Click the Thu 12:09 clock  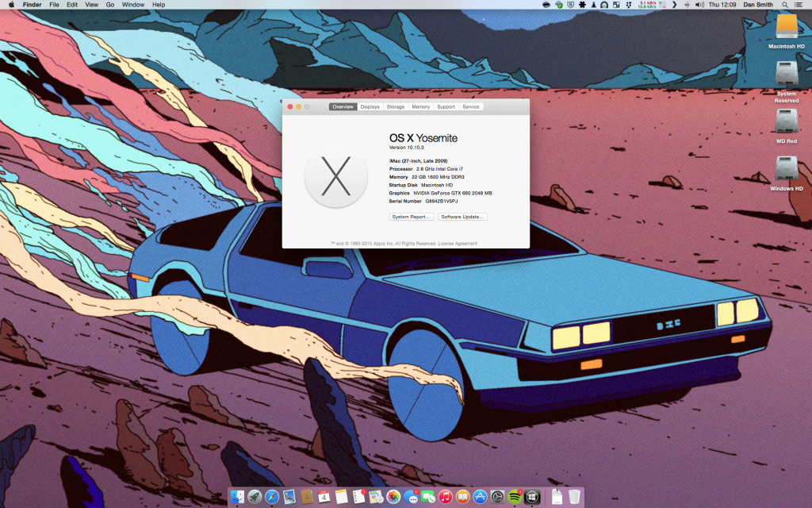click(x=722, y=5)
